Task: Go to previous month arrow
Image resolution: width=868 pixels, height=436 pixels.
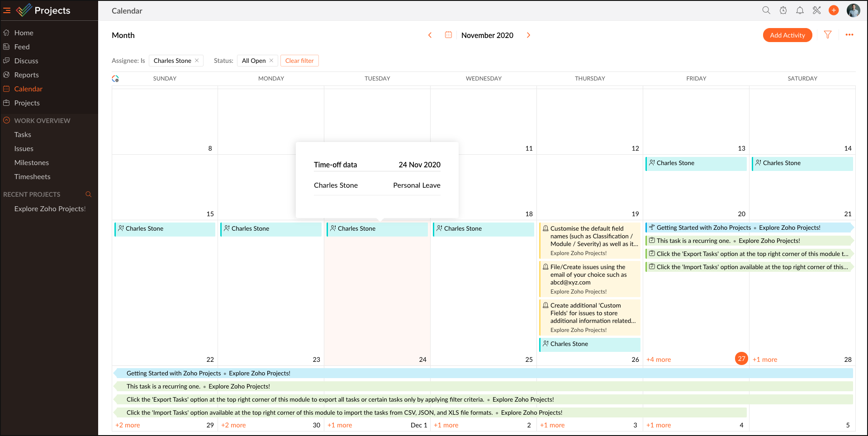Action: pos(430,35)
